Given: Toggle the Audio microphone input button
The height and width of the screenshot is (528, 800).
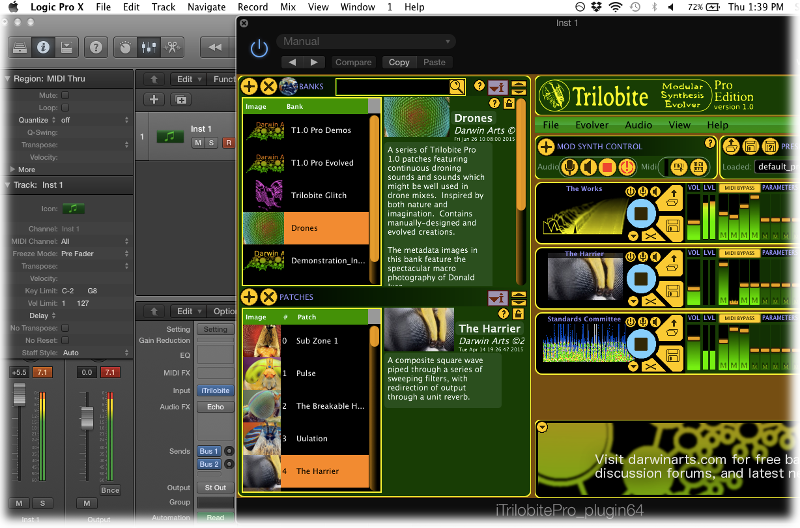Looking at the screenshot, I should [x=569, y=167].
